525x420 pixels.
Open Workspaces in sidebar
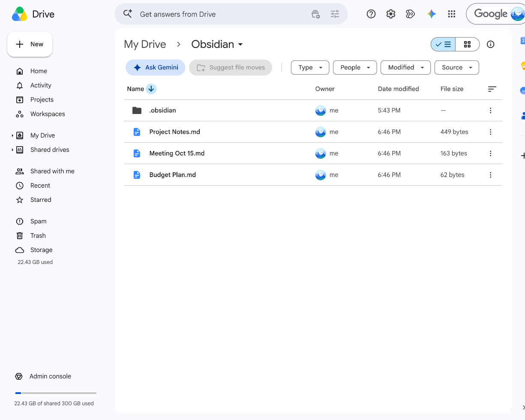[x=48, y=114]
